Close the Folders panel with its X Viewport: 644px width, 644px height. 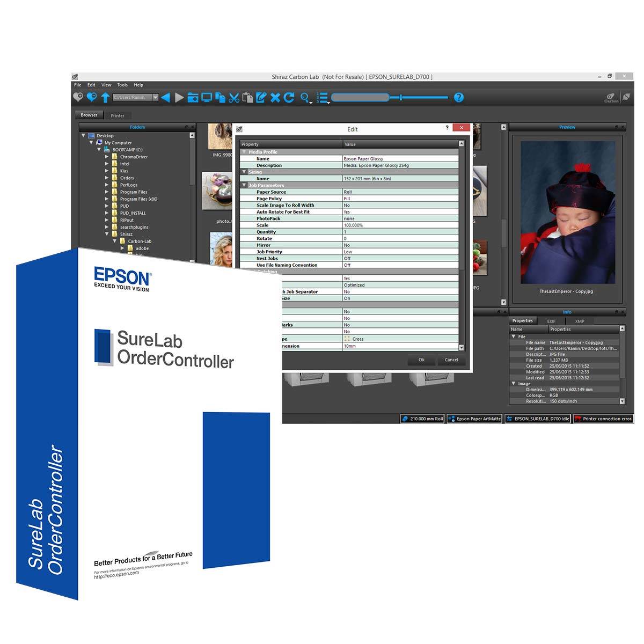[x=193, y=127]
